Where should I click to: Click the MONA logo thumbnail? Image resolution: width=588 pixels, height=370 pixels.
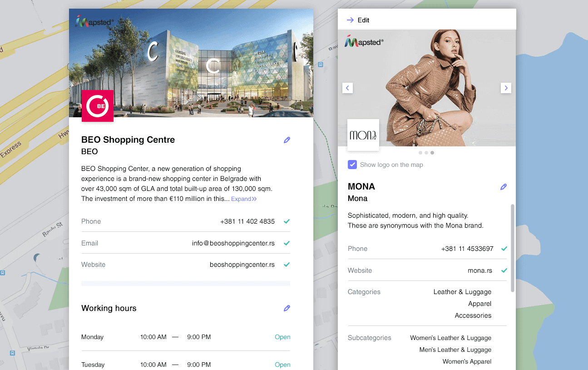[363, 135]
